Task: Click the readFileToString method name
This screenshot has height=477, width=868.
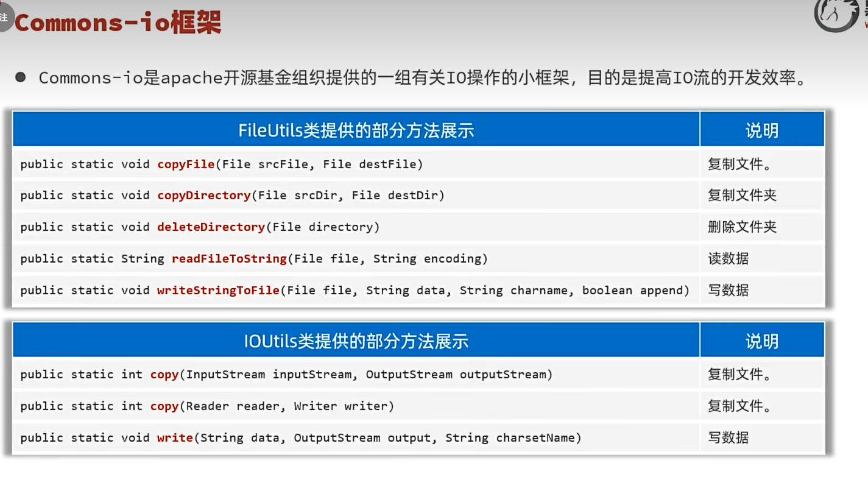Action: point(229,259)
